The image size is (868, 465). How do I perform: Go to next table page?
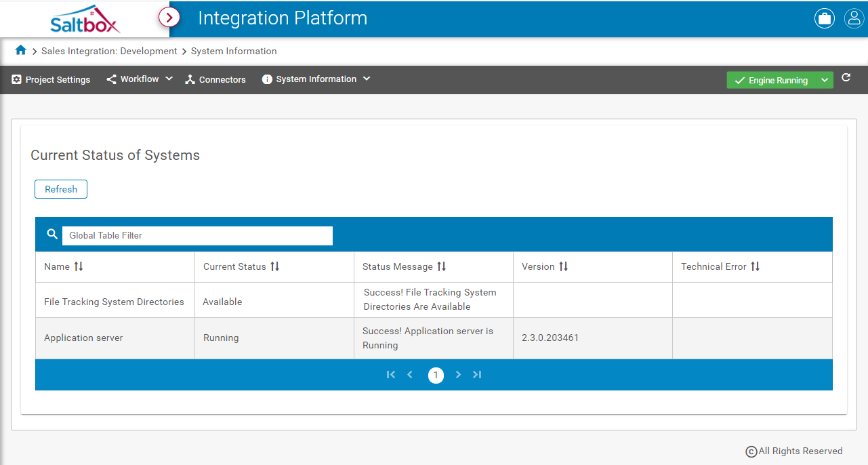coord(459,374)
